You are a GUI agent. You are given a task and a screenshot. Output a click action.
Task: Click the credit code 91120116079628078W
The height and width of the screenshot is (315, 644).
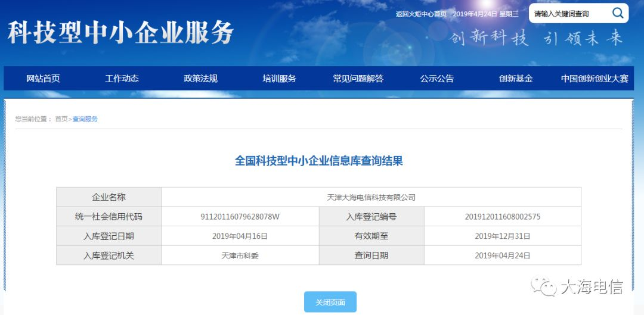tap(240, 217)
